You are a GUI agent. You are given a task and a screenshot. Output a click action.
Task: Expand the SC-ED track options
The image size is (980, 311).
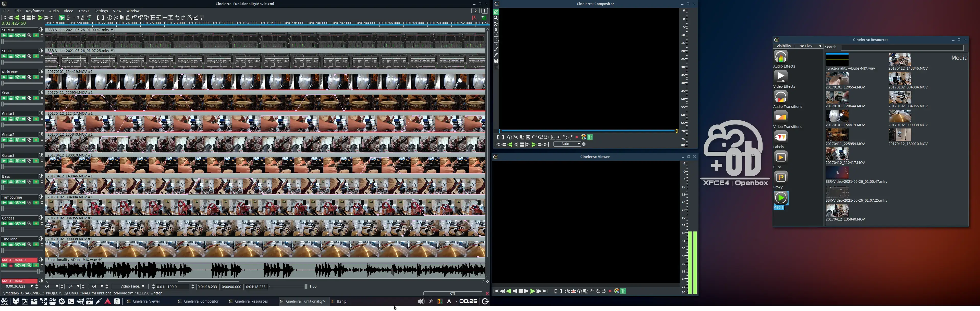click(41, 50)
